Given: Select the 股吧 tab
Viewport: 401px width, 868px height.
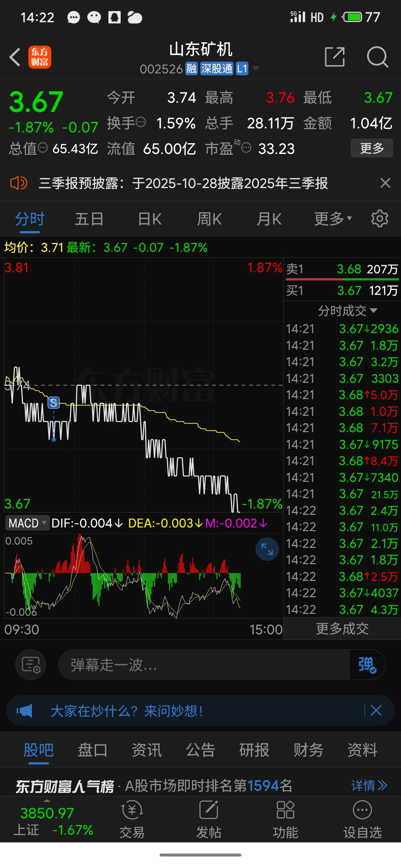Looking at the screenshot, I should click(x=39, y=750).
